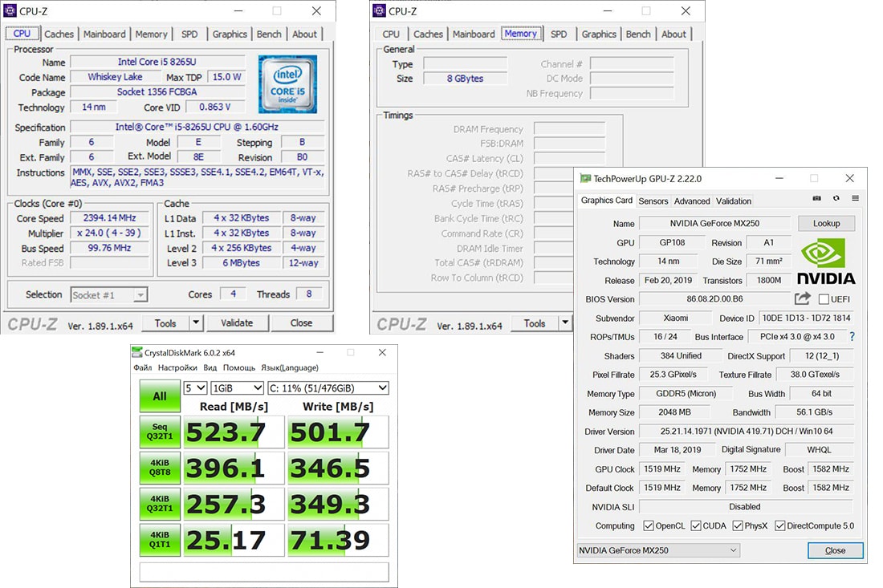This screenshot has width=883, height=588.
Task: Switch to Caches tab in left CPU-Z window
Action: click(59, 34)
